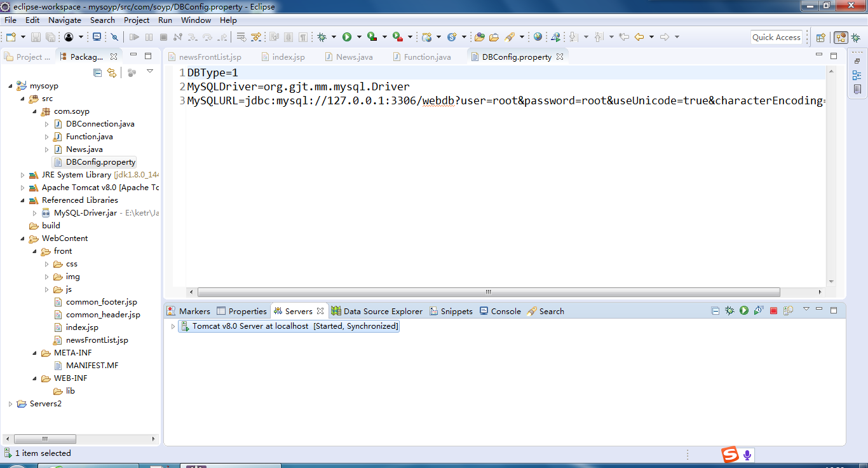The image size is (868, 468).
Task: Open the Project menu
Action: pyautogui.click(x=137, y=20)
